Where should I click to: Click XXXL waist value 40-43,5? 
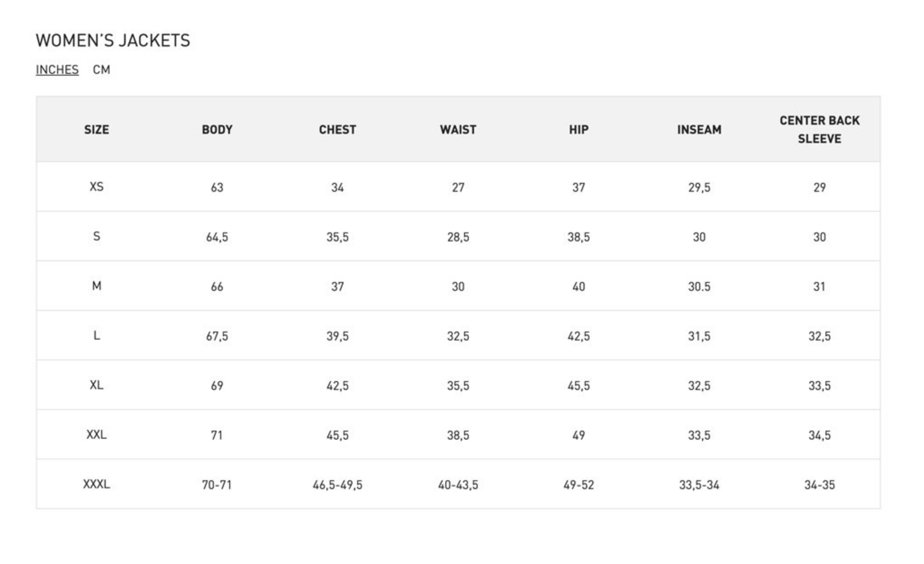tap(458, 485)
